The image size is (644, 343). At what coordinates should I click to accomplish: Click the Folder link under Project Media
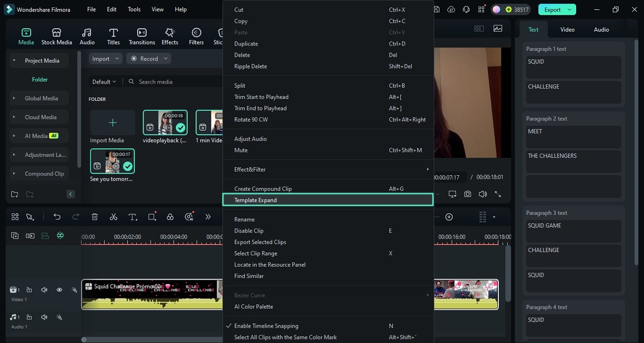click(x=40, y=79)
